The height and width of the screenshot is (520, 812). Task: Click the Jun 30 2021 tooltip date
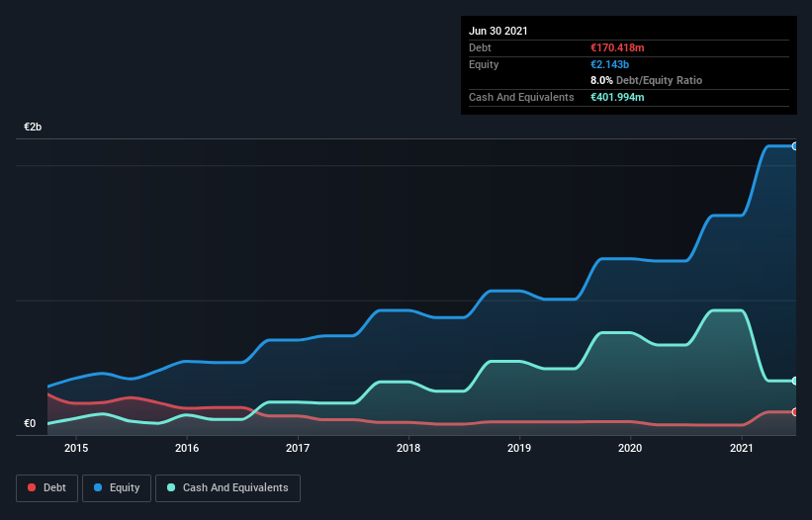(x=498, y=31)
